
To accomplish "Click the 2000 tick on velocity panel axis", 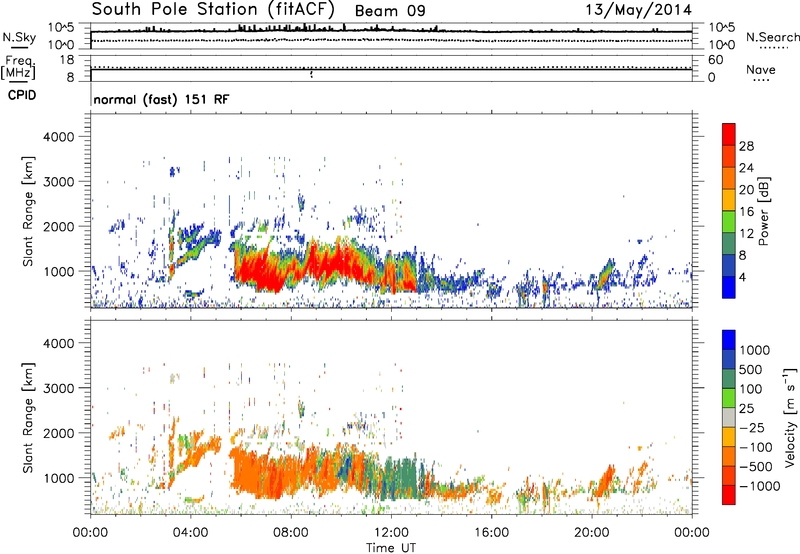I will point(58,433).
